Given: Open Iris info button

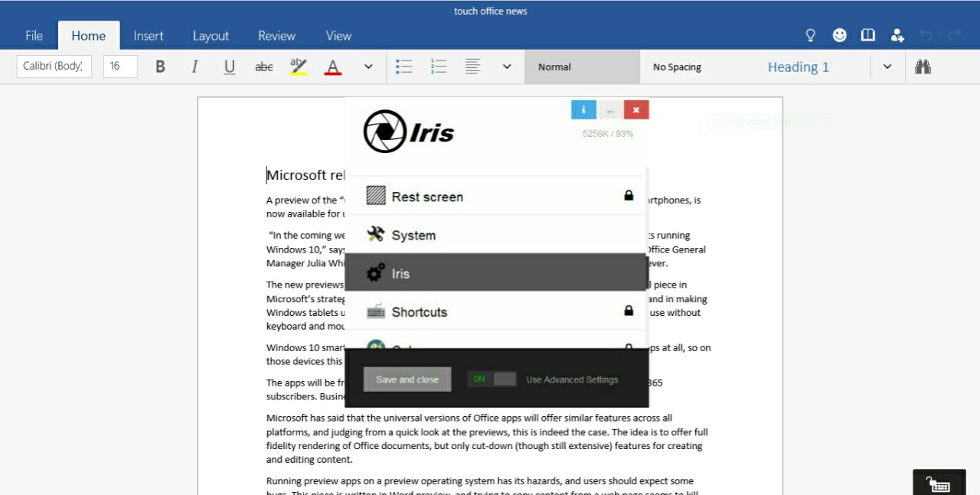Looking at the screenshot, I should pyautogui.click(x=583, y=109).
